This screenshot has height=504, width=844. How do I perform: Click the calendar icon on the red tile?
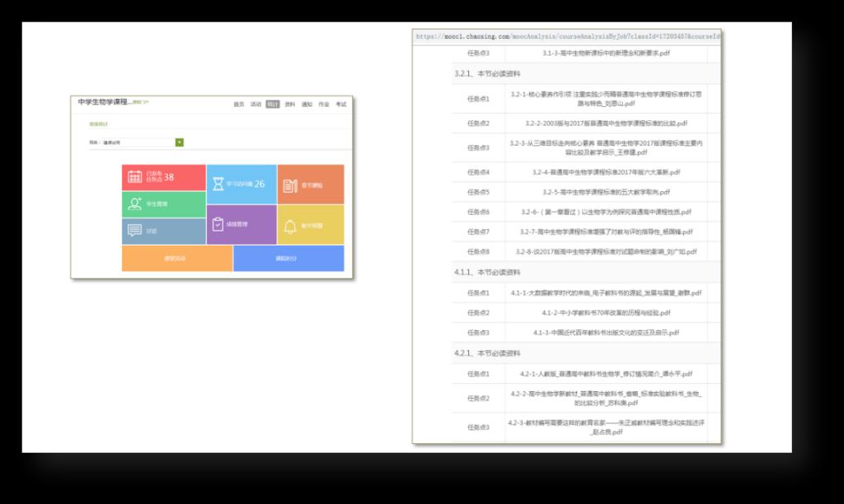click(x=135, y=176)
